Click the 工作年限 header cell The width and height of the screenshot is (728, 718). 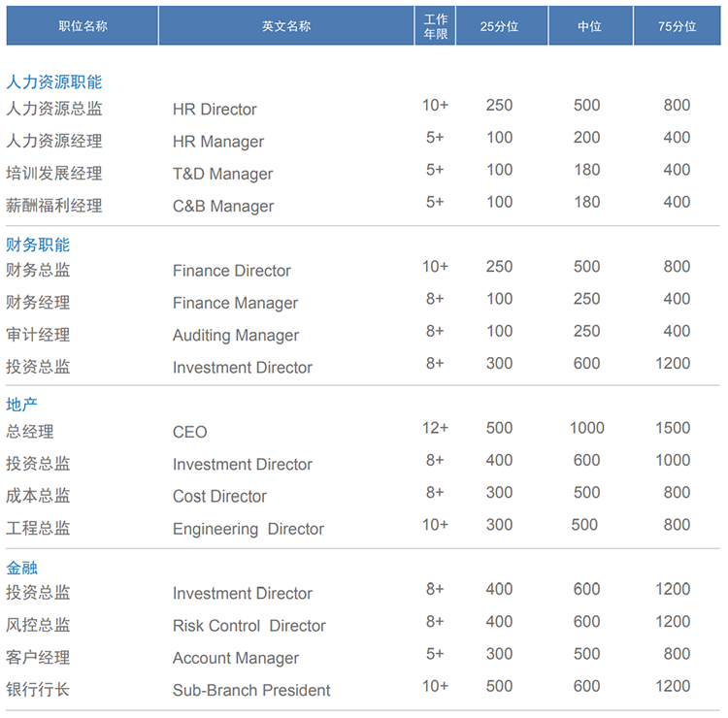pyautogui.click(x=436, y=26)
